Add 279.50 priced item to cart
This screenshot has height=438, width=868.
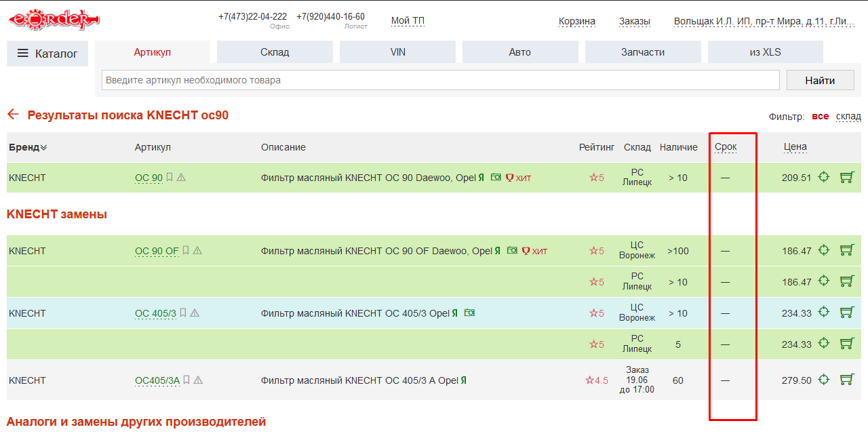846,380
